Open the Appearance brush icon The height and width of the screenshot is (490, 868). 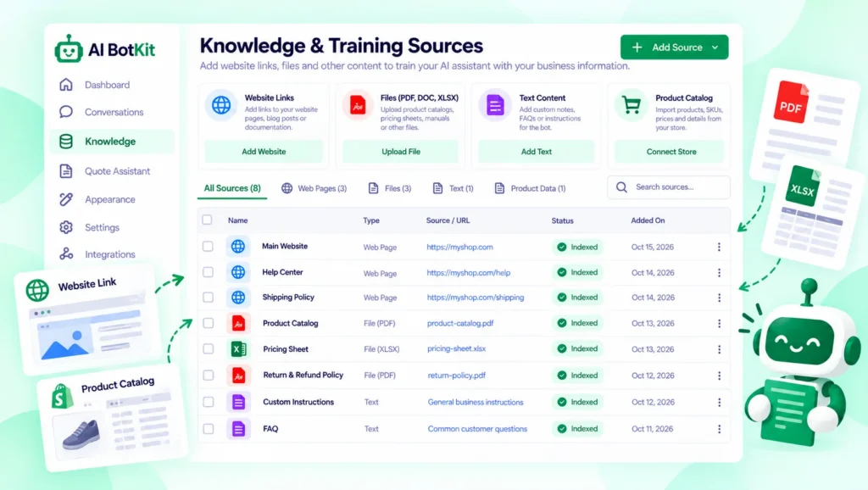pyautogui.click(x=66, y=199)
